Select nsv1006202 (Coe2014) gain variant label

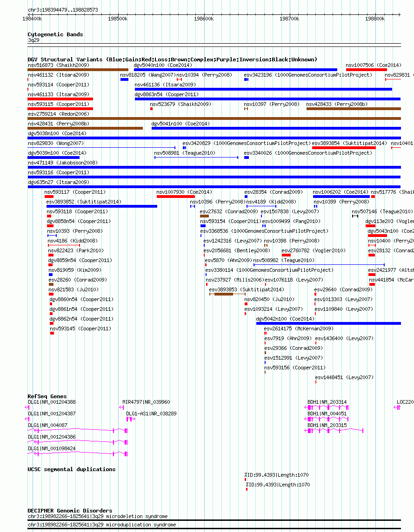pyautogui.click(x=341, y=192)
